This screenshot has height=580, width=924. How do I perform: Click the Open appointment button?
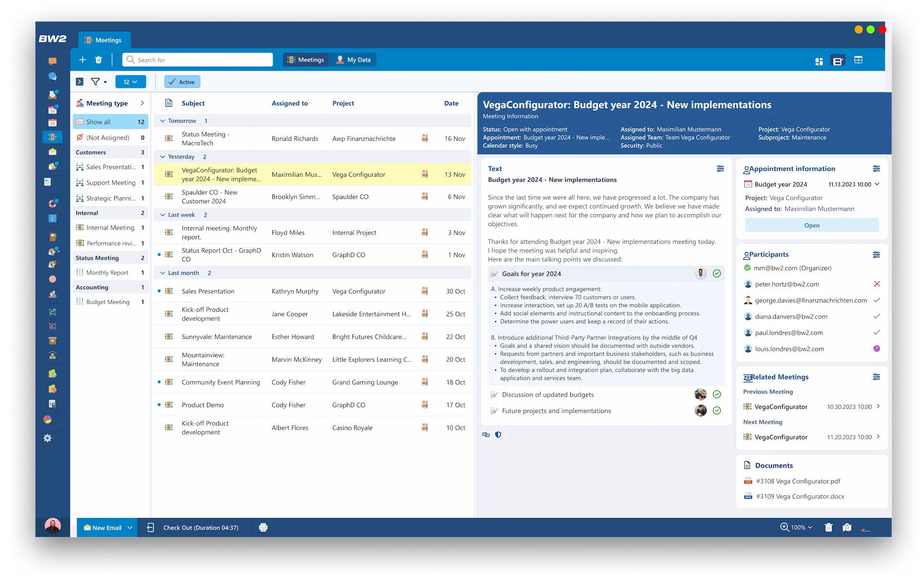tap(811, 225)
